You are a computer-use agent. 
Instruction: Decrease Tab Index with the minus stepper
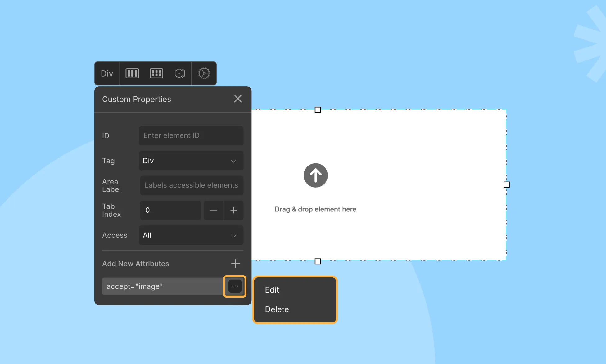pyautogui.click(x=214, y=210)
